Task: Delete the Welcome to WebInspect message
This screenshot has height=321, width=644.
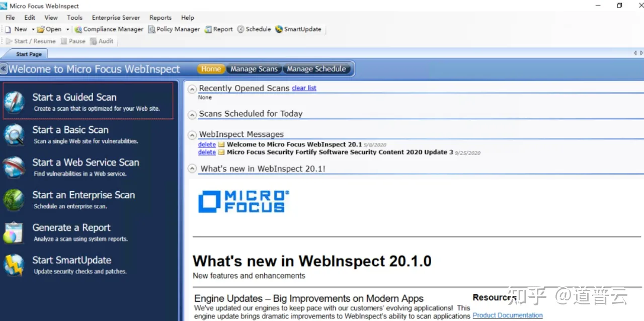Action: [206, 144]
